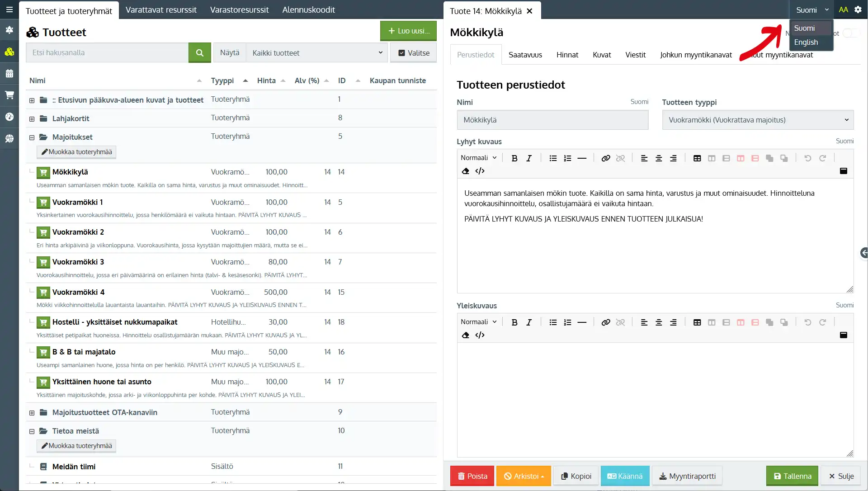Open shopping cart icon in left sidebar
Image resolution: width=868 pixels, height=491 pixels.
point(9,95)
